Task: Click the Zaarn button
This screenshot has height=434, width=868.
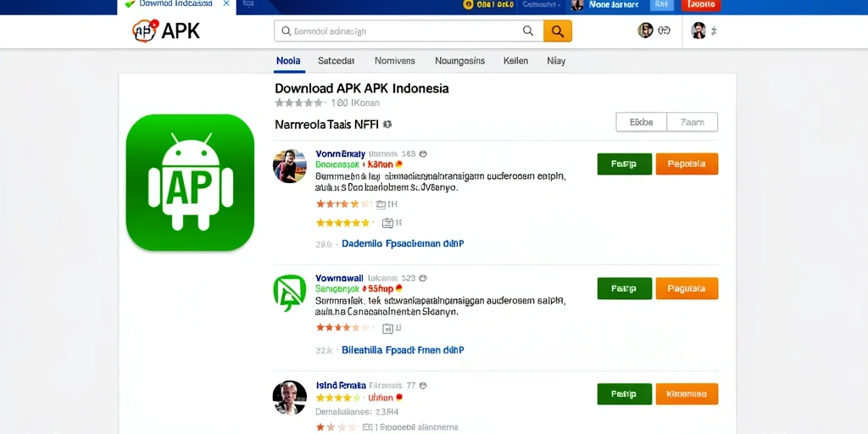Action: click(x=692, y=122)
